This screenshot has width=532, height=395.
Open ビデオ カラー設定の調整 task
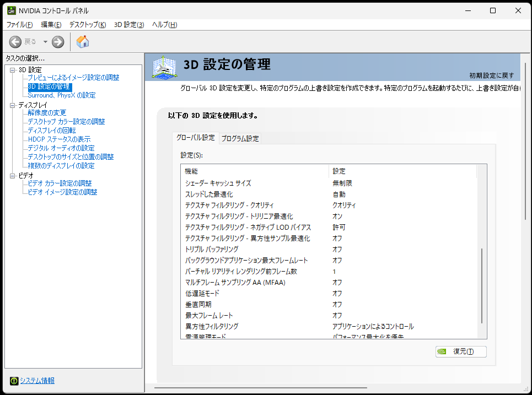point(60,183)
